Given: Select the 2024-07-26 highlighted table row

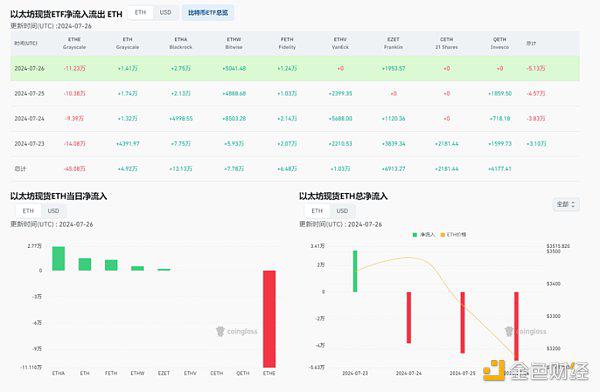Looking at the screenshot, I should coord(295,69).
